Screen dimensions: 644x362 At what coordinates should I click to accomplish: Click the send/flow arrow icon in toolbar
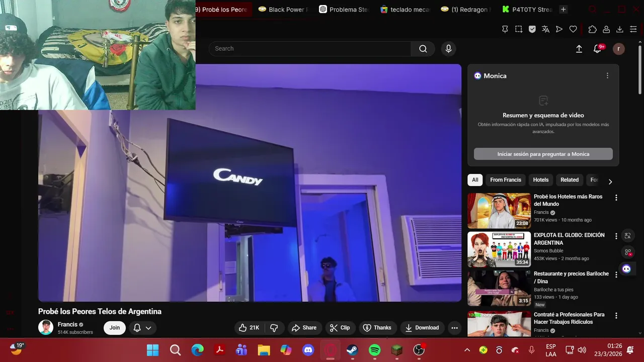point(559,29)
